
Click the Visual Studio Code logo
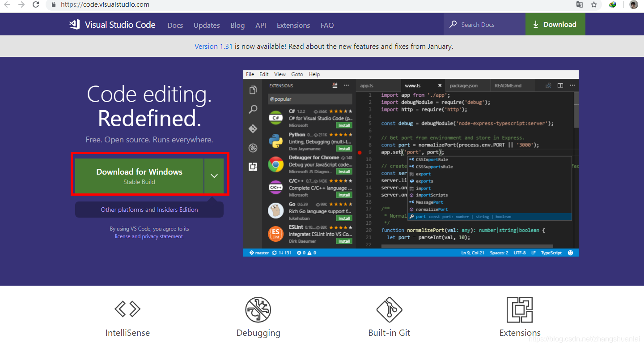(x=112, y=25)
